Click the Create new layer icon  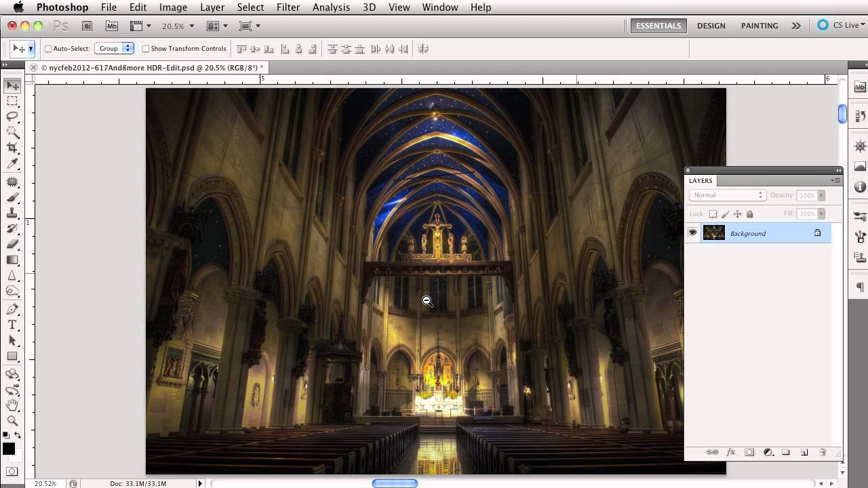[804, 452]
